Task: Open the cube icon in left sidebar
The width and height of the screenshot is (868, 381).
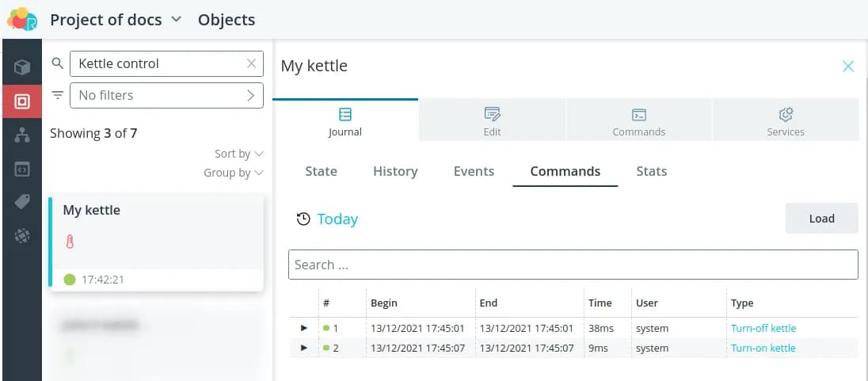Action: tap(22, 68)
